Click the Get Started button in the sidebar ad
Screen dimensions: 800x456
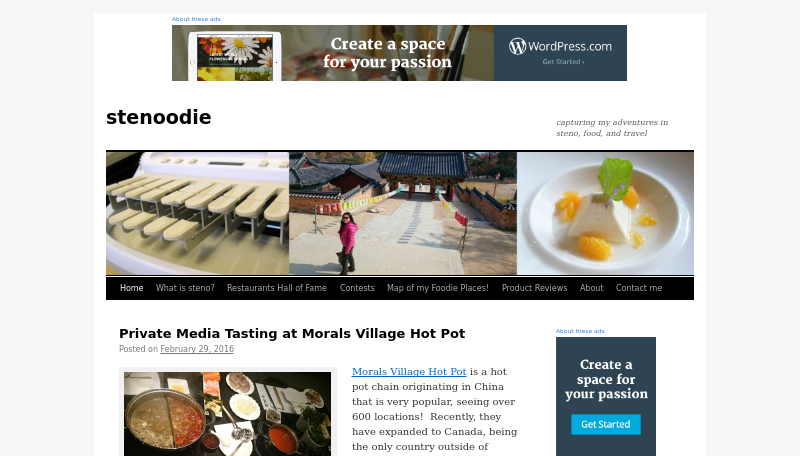(606, 424)
